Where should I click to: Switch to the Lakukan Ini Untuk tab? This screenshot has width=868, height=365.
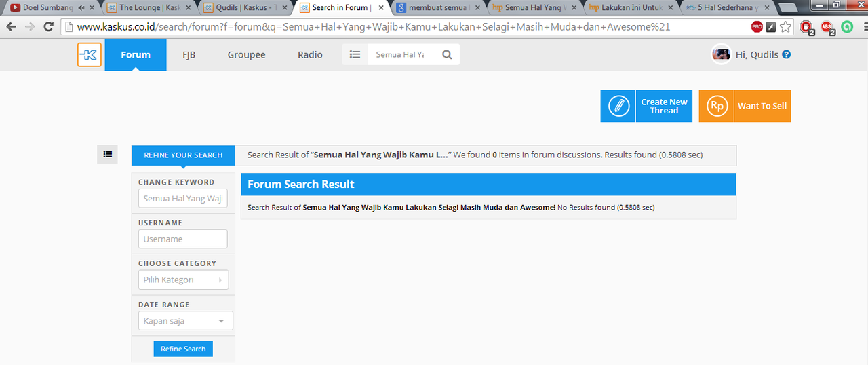pyautogui.click(x=630, y=8)
